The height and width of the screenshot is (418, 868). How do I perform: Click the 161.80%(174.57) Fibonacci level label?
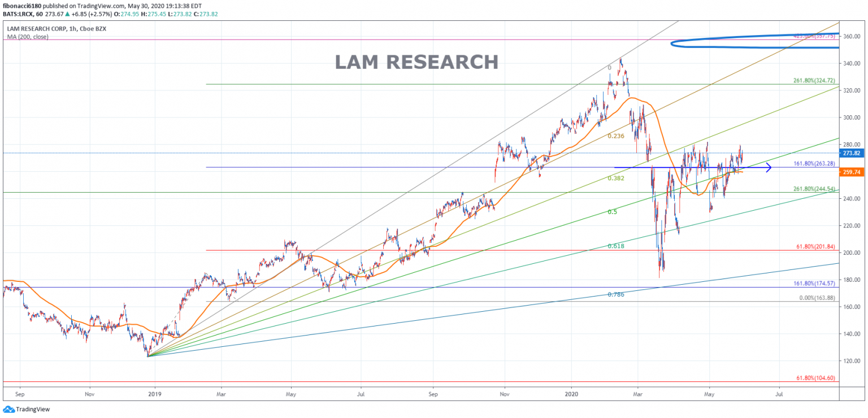(x=814, y=284)
